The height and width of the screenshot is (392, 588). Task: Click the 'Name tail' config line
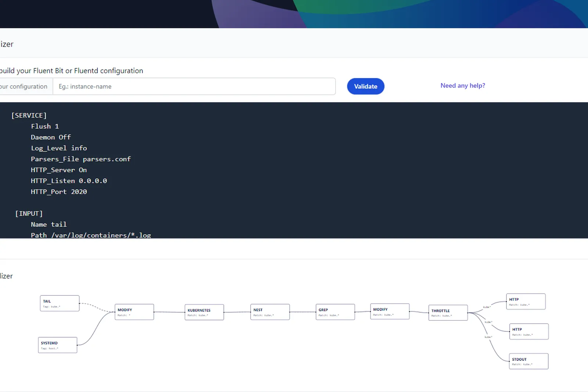[49, 224]
